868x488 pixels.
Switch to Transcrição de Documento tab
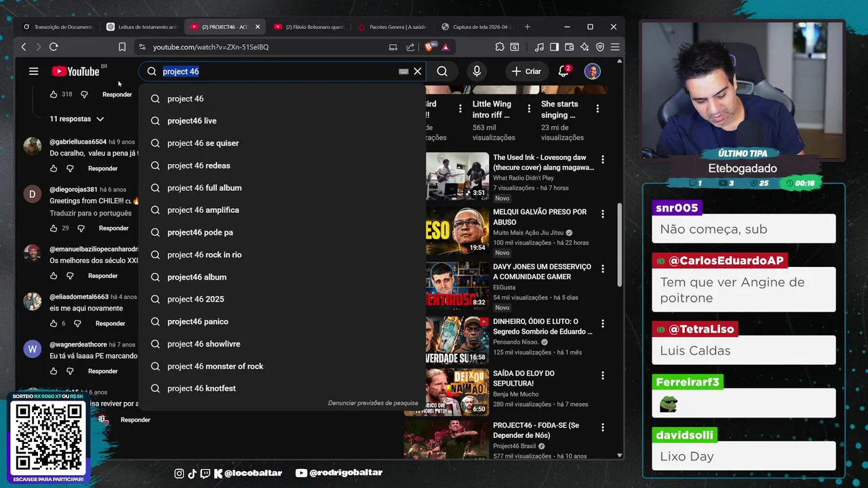point(59,26)
